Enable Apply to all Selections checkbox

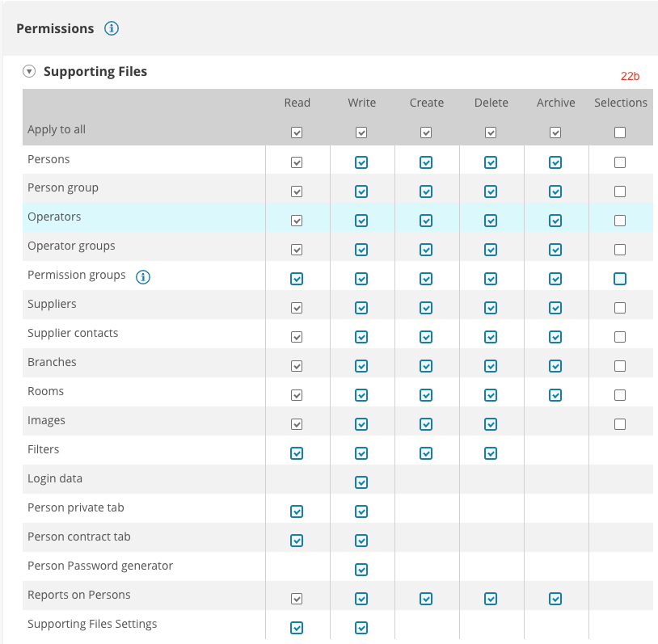click(620, 133)
